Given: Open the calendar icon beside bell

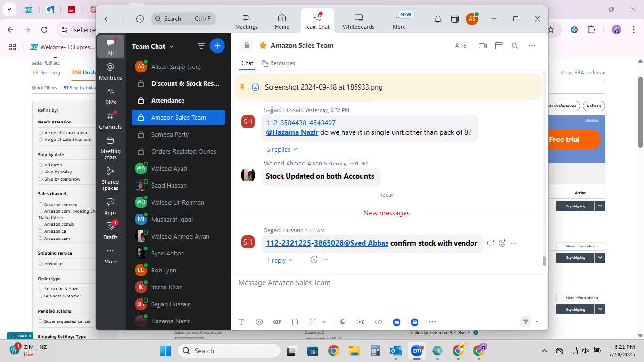Looking at the screenshot, I should (455, 19).
